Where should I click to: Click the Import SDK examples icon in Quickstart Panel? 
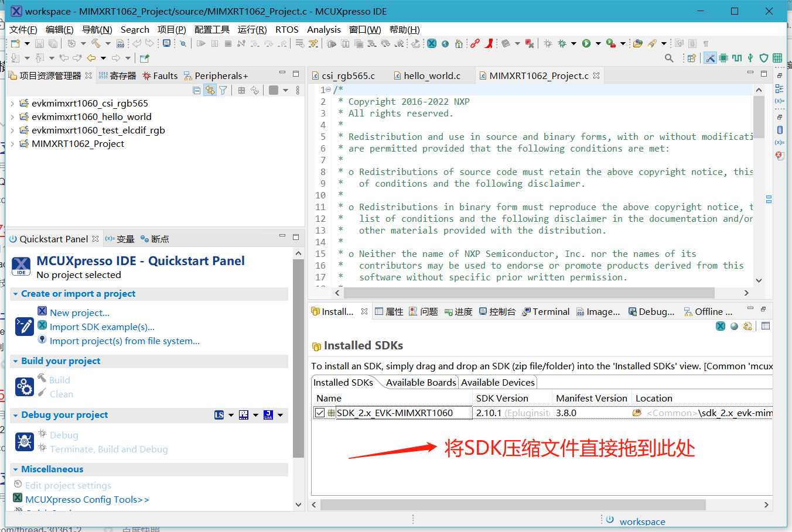click(42, 327)
